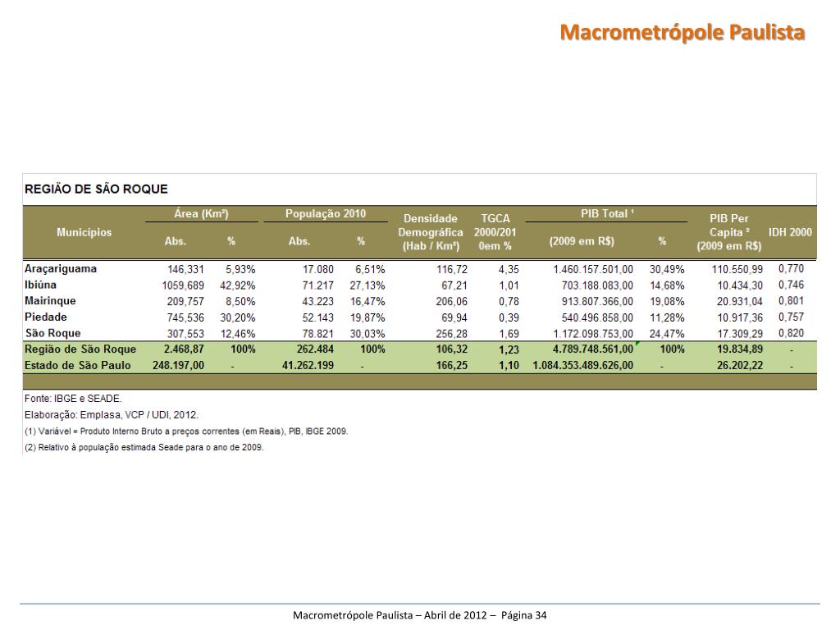Screen dimensions: 840x630
Task: Click per capita value 17.309,29
Action: click(x=740, y=334)
